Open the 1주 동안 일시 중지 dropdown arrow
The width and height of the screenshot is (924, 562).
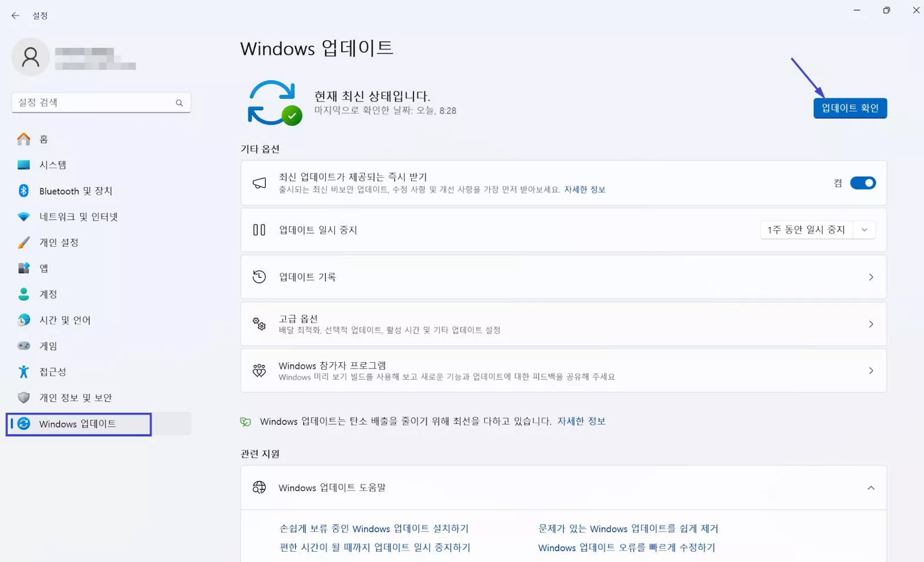pyautogui.click(x=865, y=230)
